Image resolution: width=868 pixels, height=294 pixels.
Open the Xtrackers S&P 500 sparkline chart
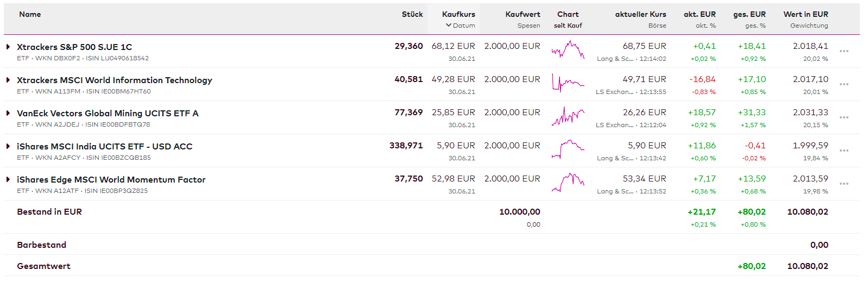[568, 51]
